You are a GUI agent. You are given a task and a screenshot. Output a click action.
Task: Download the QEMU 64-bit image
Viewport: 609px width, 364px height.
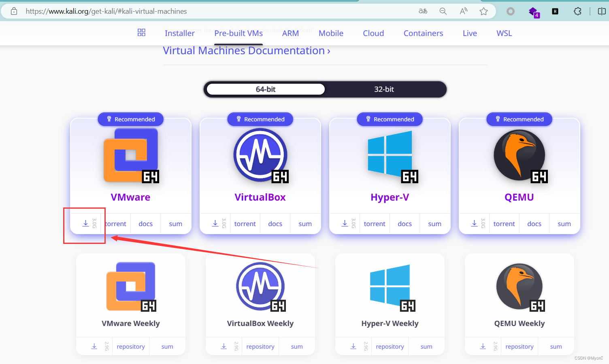point(474,223)
